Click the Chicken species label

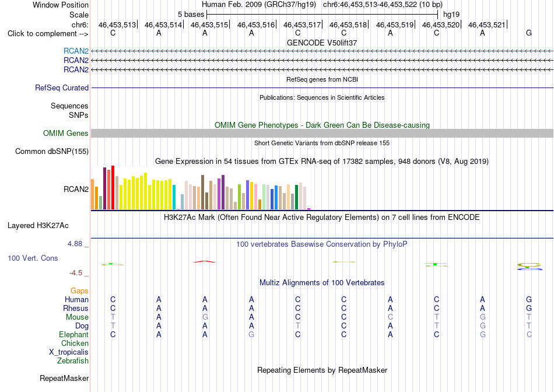(75, 343)
